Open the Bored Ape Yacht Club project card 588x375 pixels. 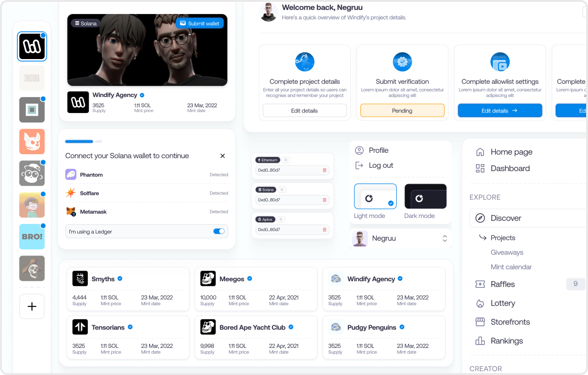256,337
